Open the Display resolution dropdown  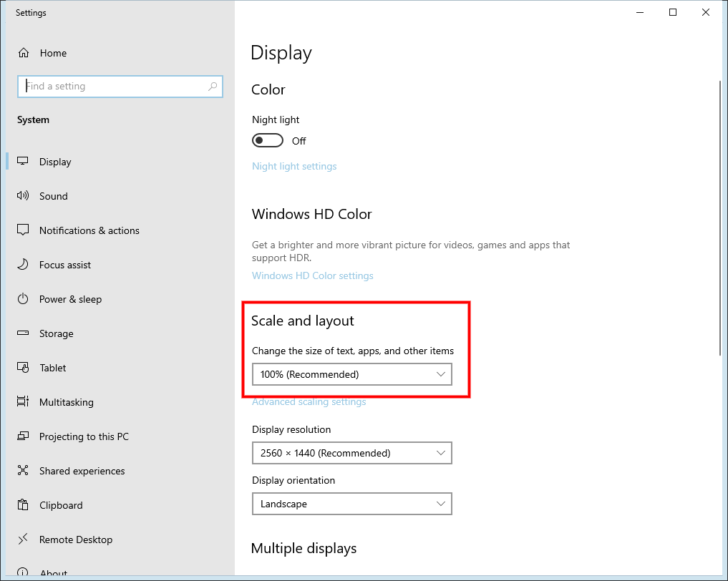pos(352,454)
